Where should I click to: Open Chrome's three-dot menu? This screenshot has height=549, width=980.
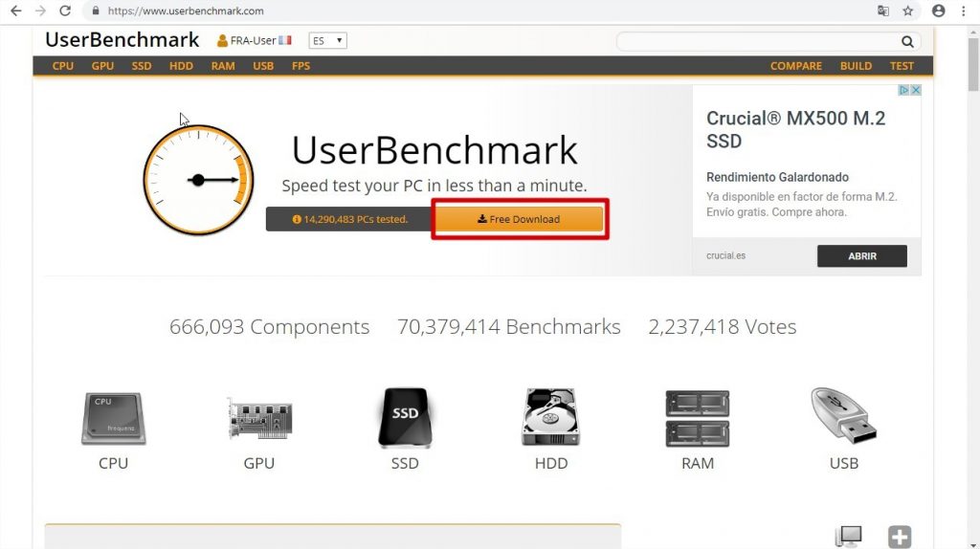pos(963,11)
